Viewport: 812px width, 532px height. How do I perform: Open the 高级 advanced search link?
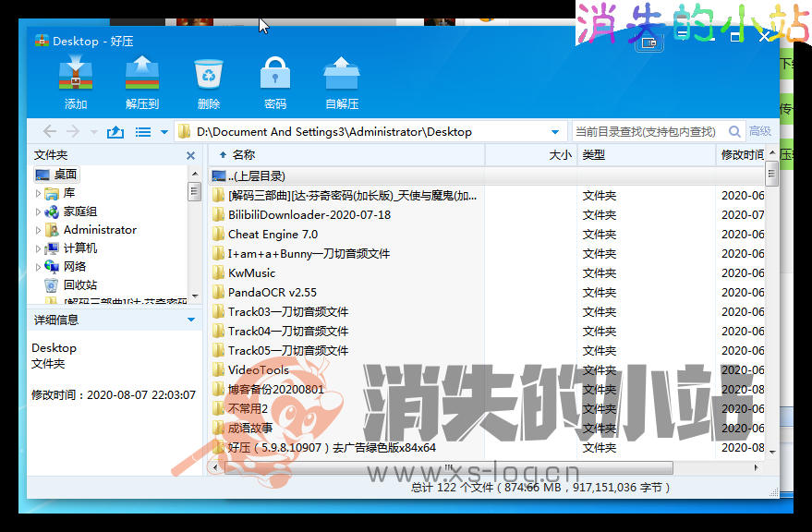point(759,131)
